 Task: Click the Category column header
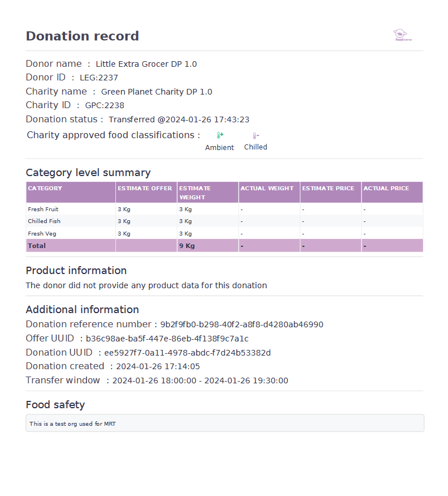point(45,189)
